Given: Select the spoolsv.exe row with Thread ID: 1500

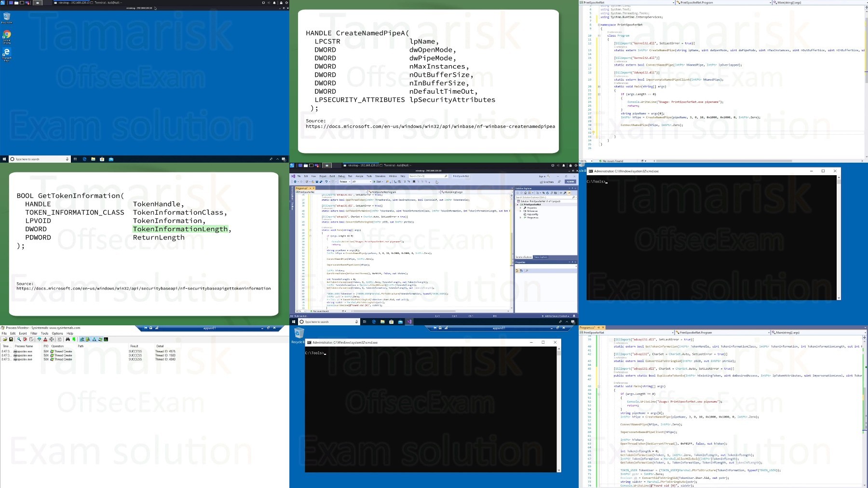Looking at the screenshot, I should [89, 355].
